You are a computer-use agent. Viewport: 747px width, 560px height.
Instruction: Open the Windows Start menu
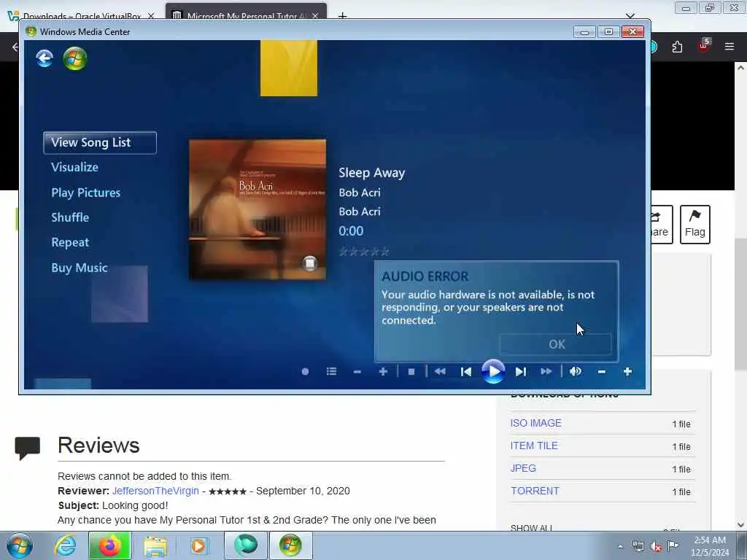tap(20, 545)
